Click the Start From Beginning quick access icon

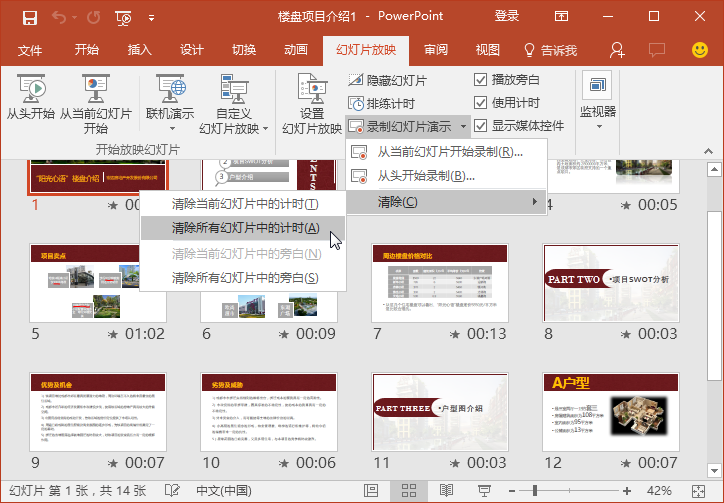pos(124,18)
